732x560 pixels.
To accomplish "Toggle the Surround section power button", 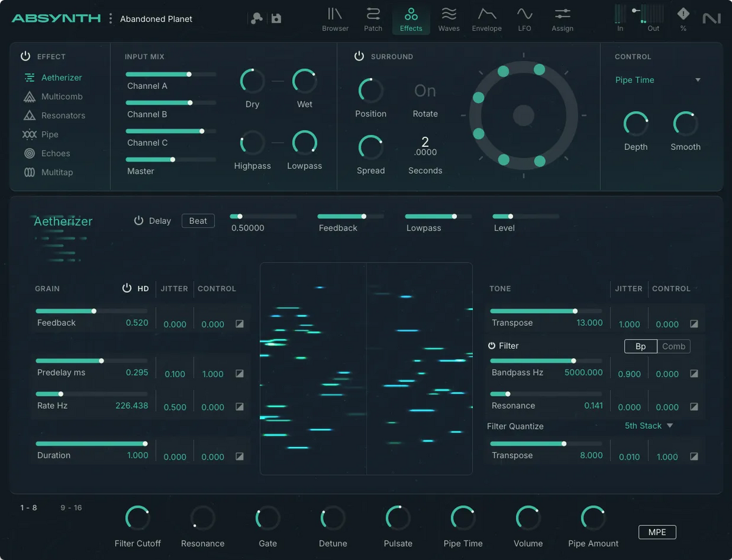I will [x=359, y=56].
